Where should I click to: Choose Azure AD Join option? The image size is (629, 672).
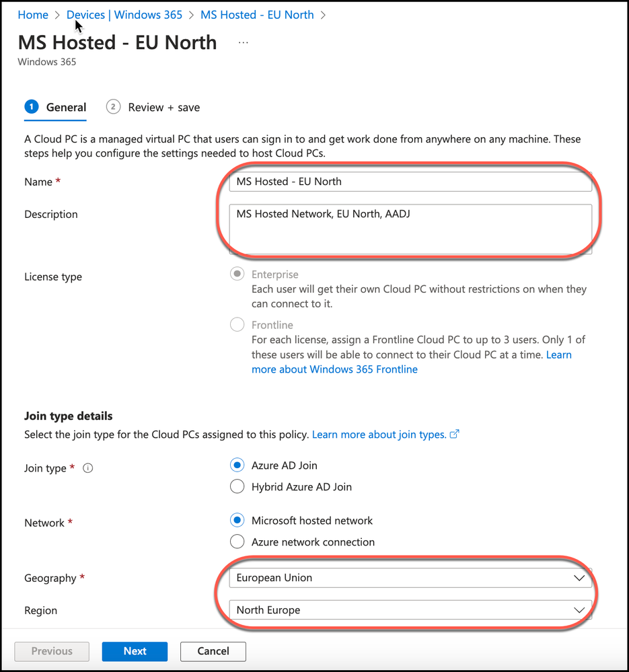point(237,465)
